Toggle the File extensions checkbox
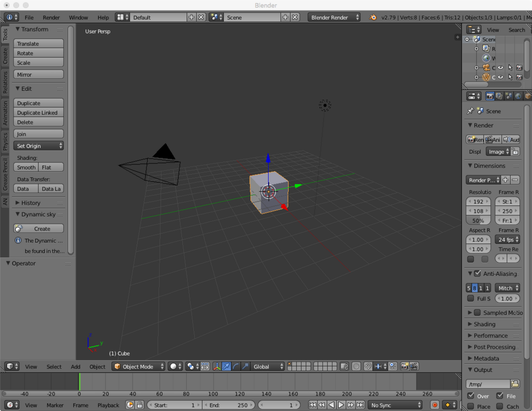Image resolution: width=532 pixels, height=411 pixels. pyautogui.click(x=500, y=395)
